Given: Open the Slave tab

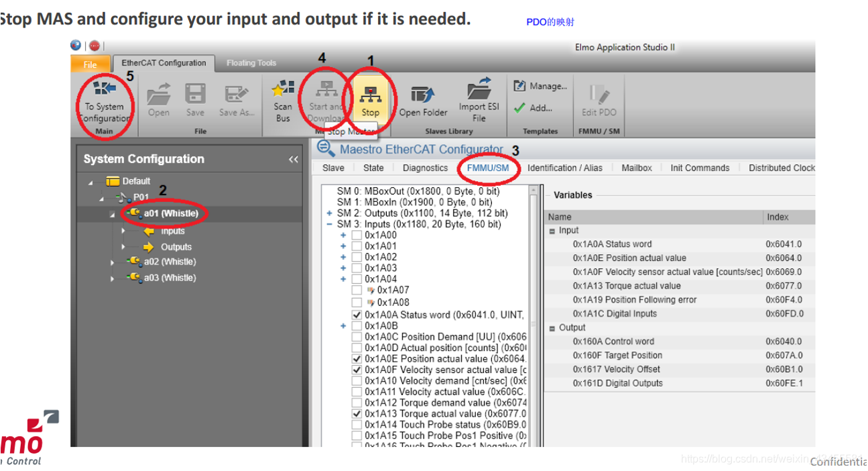Looking at the screenshot, I should [x=333, y=168].
